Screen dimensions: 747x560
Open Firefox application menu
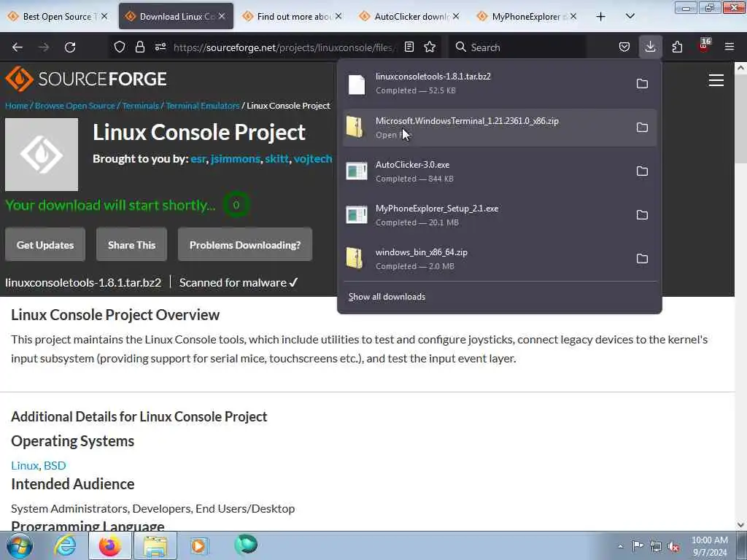[729, 47]
